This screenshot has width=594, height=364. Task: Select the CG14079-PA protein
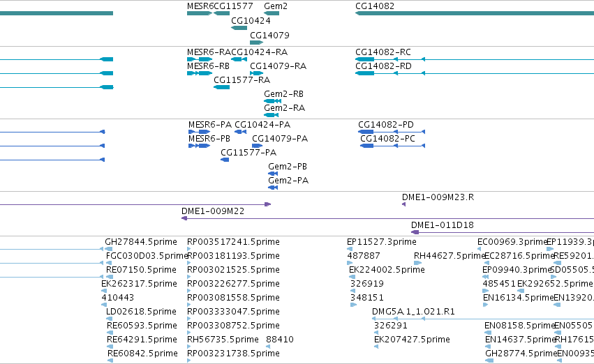pos(258,146)
